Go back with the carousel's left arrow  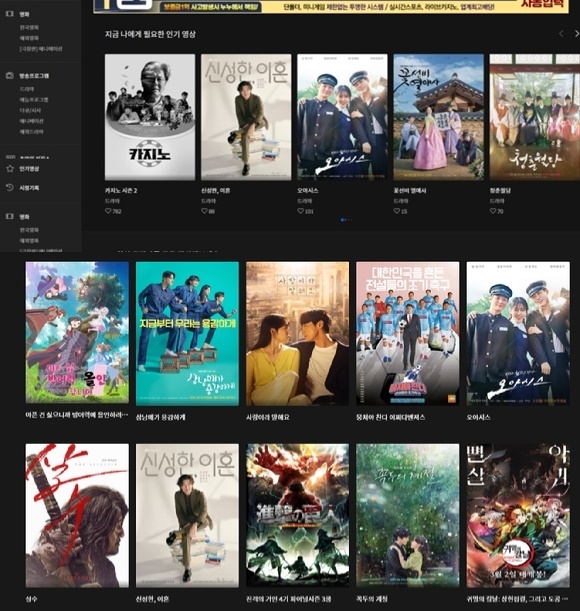click(561, 34)
